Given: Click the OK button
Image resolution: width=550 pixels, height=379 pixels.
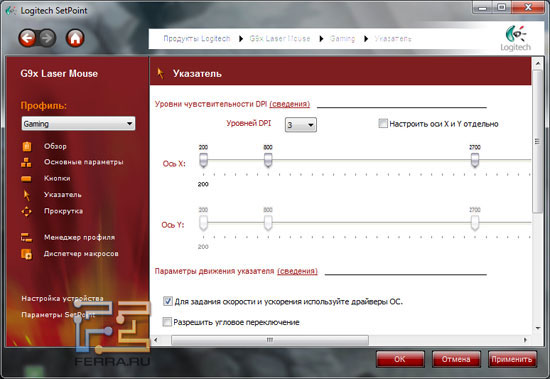Looking at the screenshot, I should pyautogui.click(x=400, y=359).
